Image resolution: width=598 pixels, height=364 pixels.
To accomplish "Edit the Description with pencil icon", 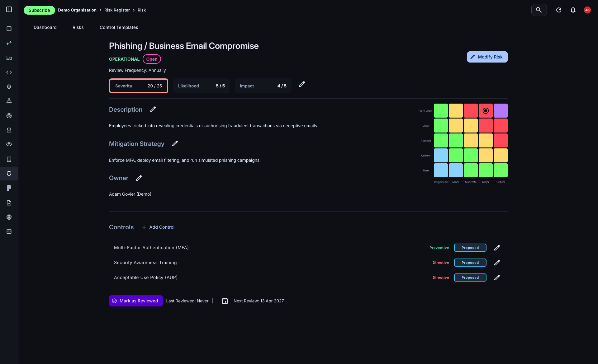I will [x=153, y=110].
